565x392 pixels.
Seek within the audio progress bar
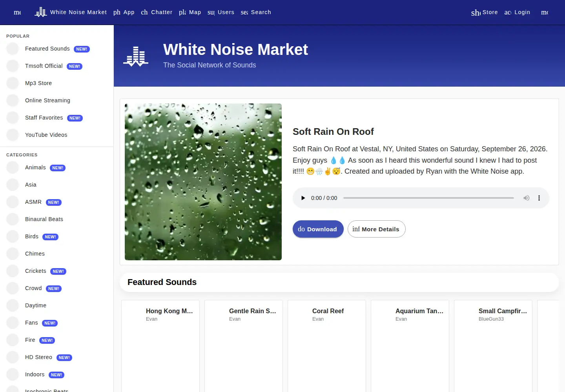click(428, 198)
